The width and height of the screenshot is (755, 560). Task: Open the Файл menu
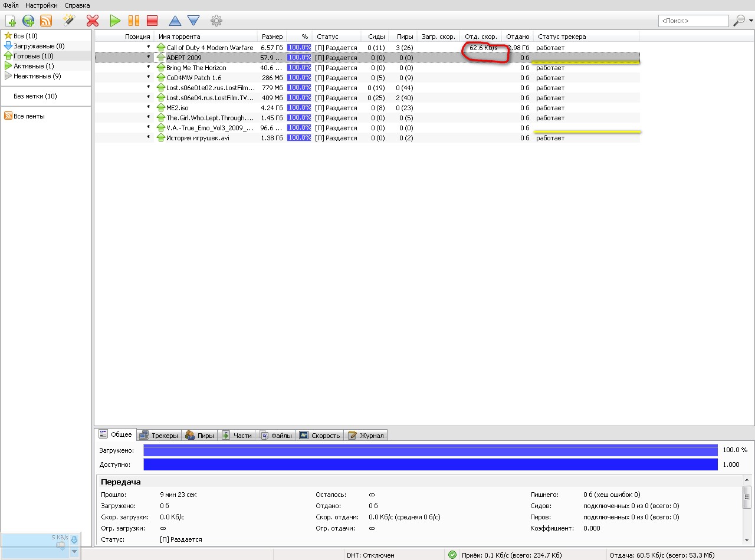11,5
